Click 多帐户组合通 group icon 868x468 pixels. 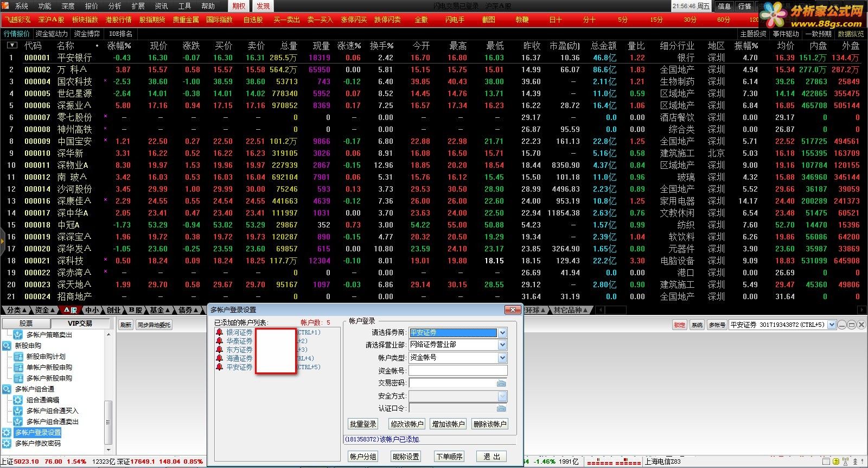[7, 389]
